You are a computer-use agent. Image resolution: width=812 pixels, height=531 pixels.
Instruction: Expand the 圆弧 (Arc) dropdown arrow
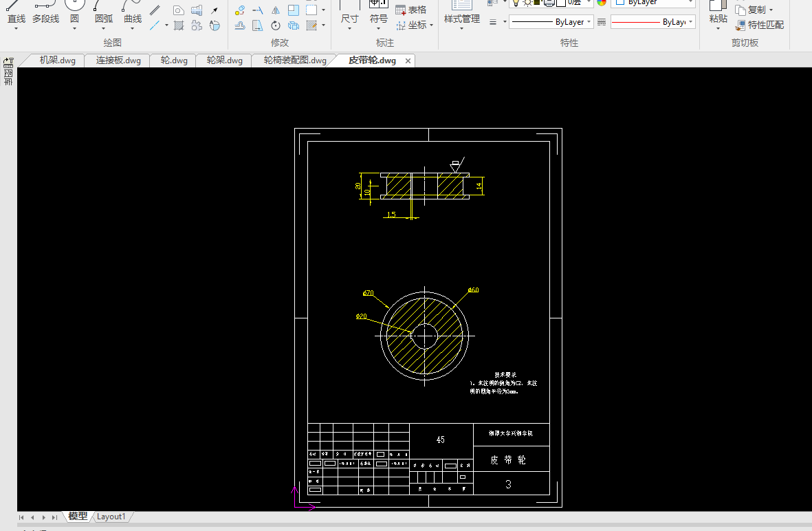[103, 29]
